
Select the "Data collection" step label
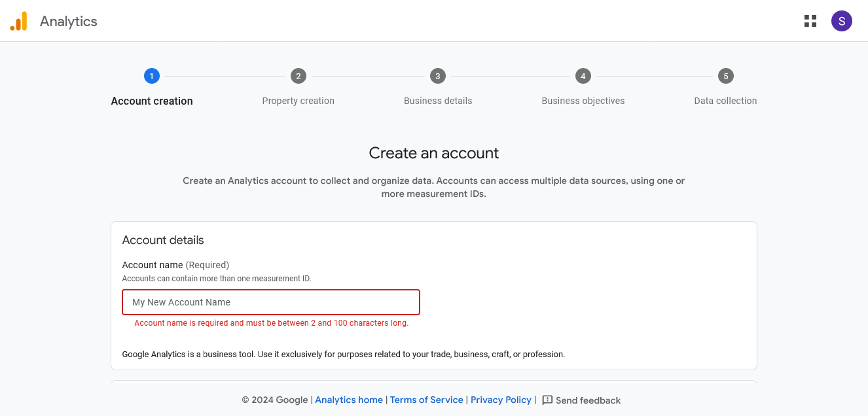click(725, 101)
